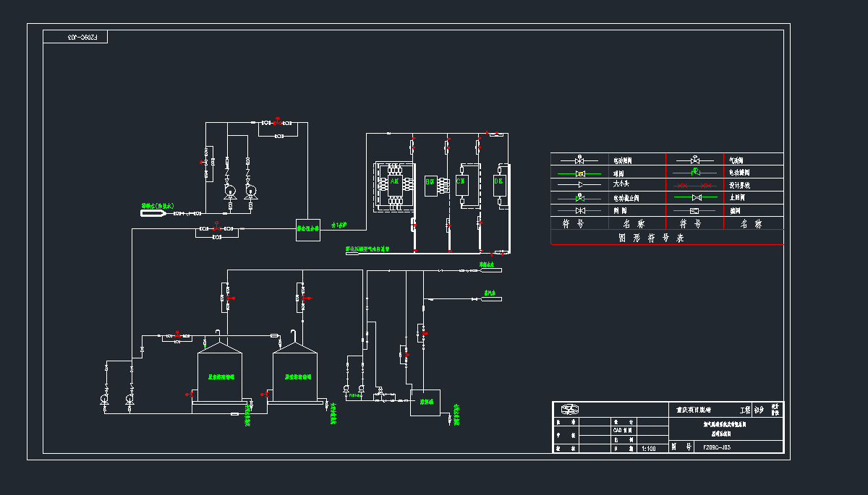
Task: Click the 1:100 scale text in title block
Action: coord(650,448)
